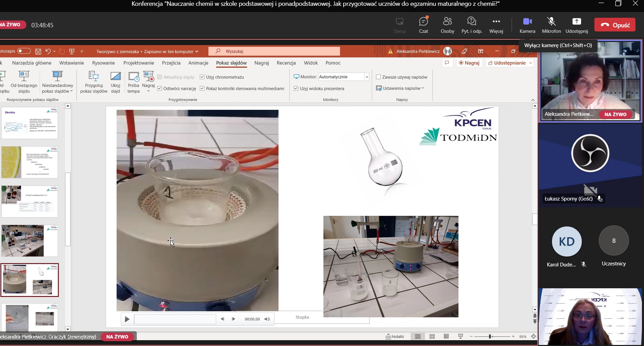Open the Uczestnicy participant count circle

[x=614, y=240]
